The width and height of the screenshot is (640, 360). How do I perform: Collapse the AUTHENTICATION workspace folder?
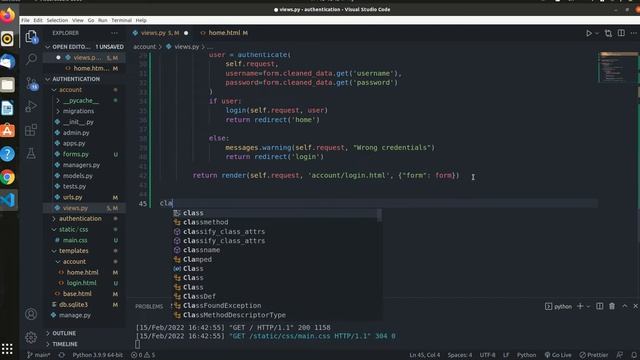tap(48, 79)
